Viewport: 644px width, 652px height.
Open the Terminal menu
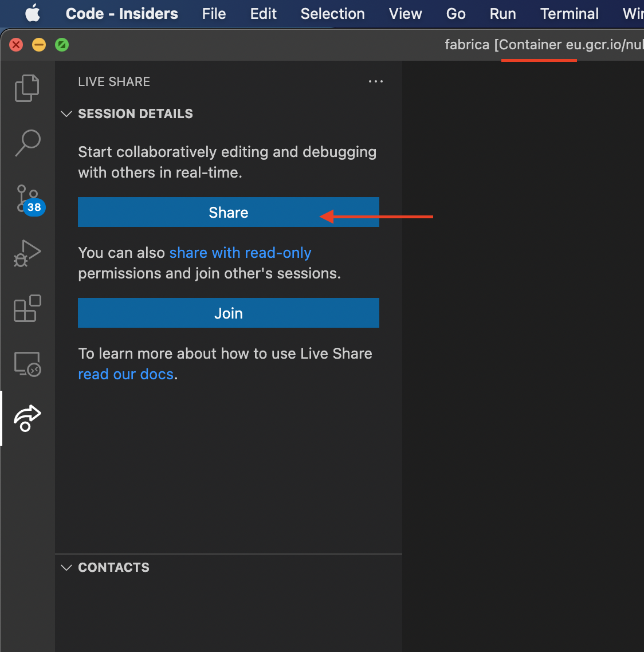[570, 14]
